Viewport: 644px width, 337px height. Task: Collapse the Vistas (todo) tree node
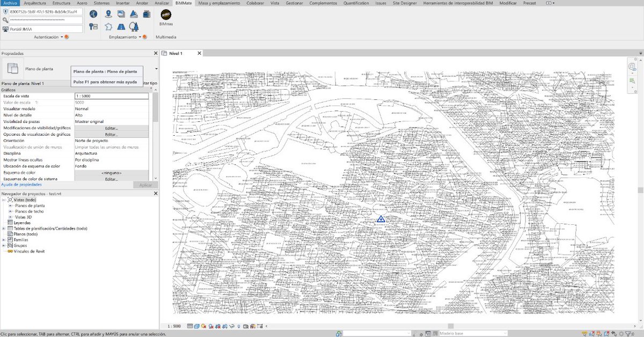click(x=4, y=200)
